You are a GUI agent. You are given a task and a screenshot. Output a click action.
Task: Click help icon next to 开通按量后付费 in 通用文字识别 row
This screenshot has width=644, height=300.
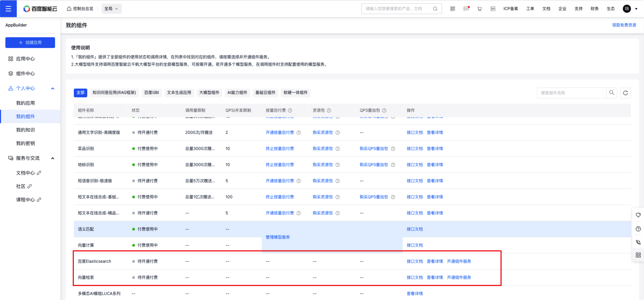click(x=299, y=133)
